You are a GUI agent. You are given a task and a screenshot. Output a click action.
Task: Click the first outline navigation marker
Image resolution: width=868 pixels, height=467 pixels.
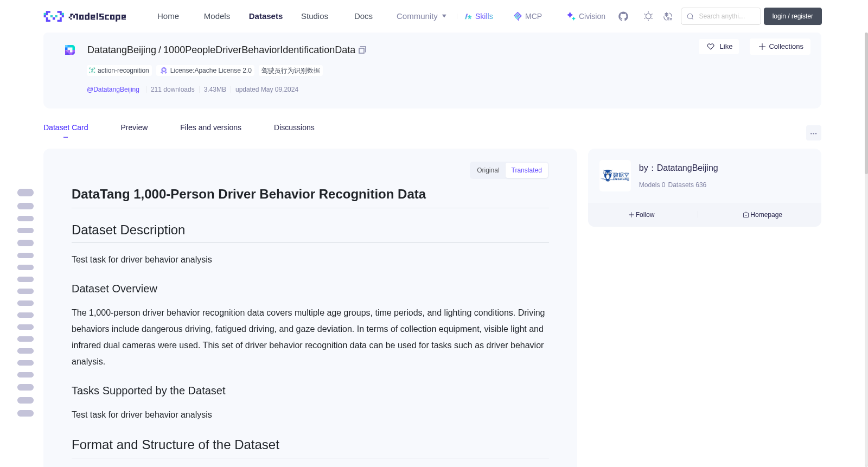tap(25, 193)
